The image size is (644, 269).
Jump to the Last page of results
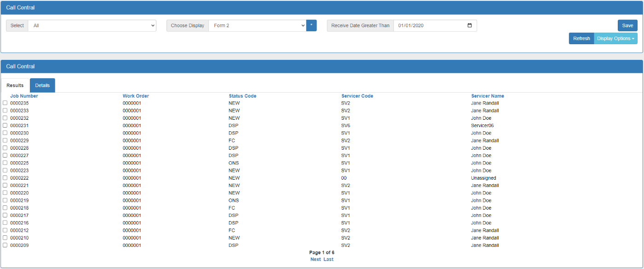[x=328, y=259]
